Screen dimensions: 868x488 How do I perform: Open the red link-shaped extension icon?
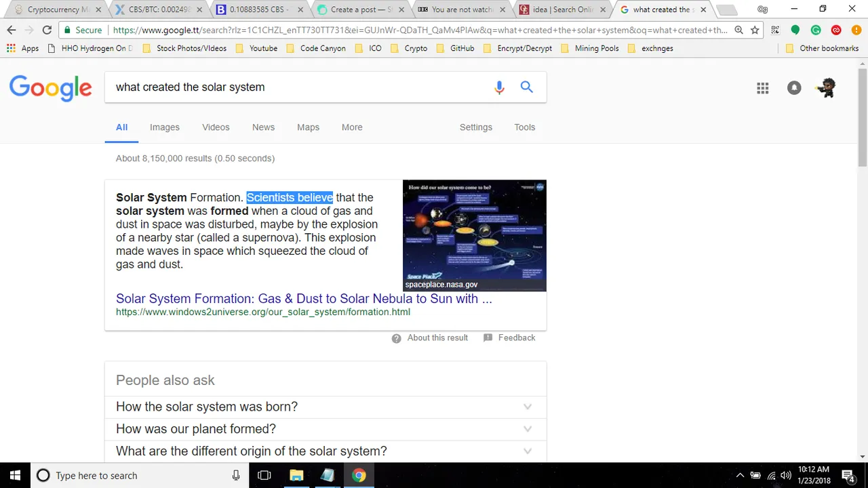click(x=836, y=30)
